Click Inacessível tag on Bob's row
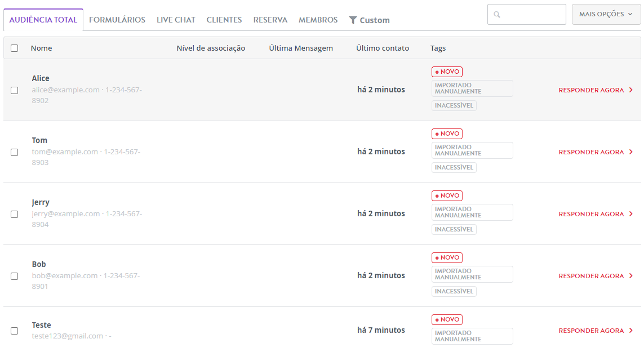The height and width of the screenshot is (352, 644). pyautogui.click(x=454, y=292)
